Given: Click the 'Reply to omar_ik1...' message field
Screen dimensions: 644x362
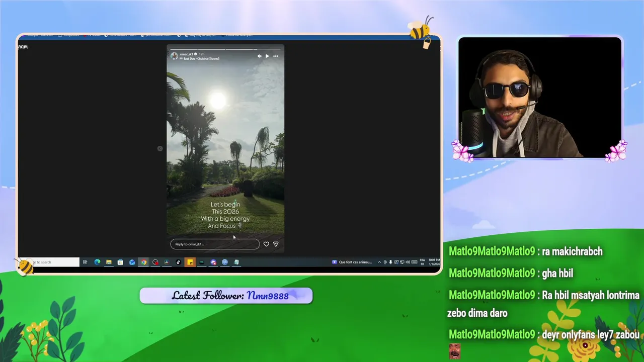Looking at the screenshot, I should click(x=215, y=244).
